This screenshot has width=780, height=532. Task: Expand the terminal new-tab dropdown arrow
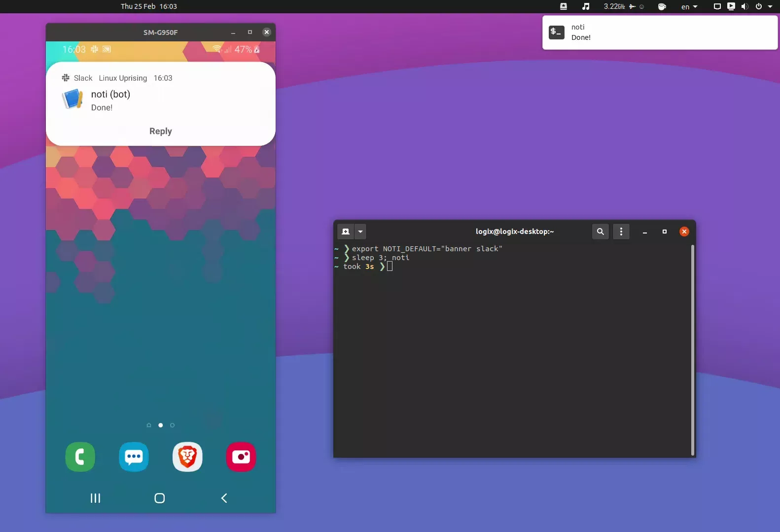click(360, 232)
